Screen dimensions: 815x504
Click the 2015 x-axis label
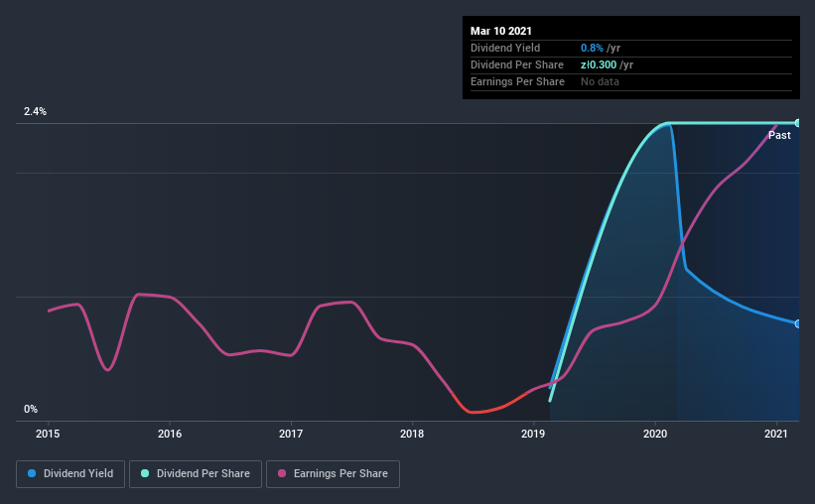48,434
